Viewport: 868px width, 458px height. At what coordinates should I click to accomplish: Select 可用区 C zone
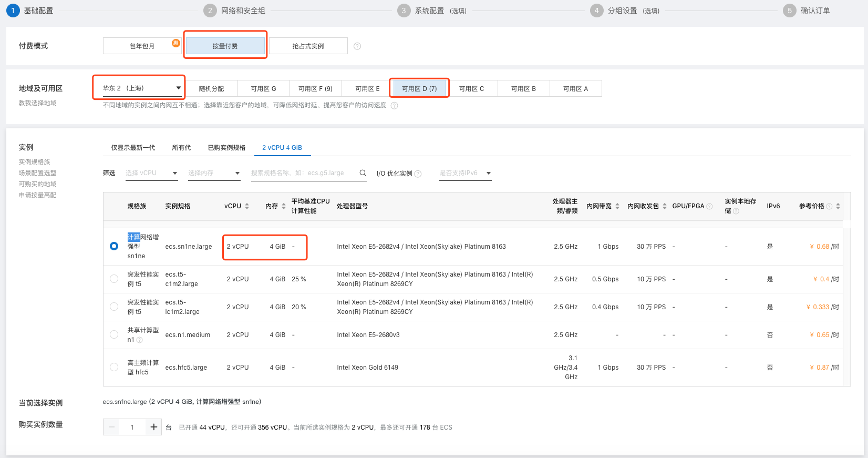tap(471, 88)
